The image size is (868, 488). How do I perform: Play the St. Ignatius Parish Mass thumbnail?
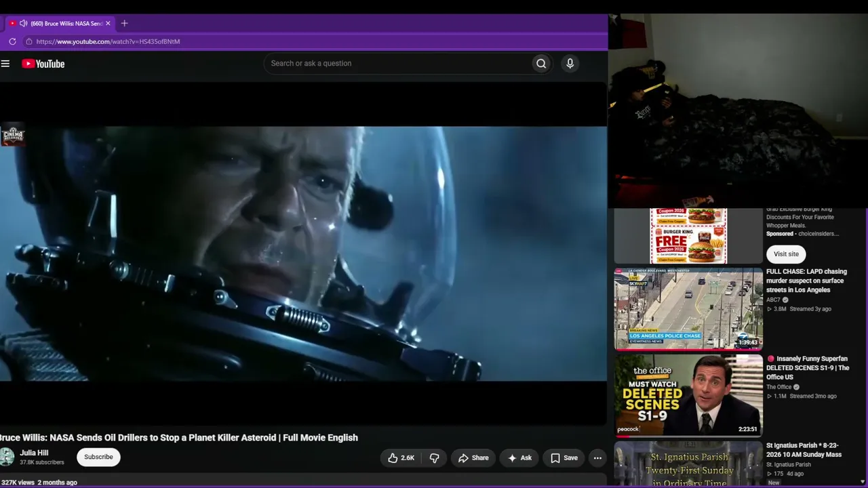(688, 464)
